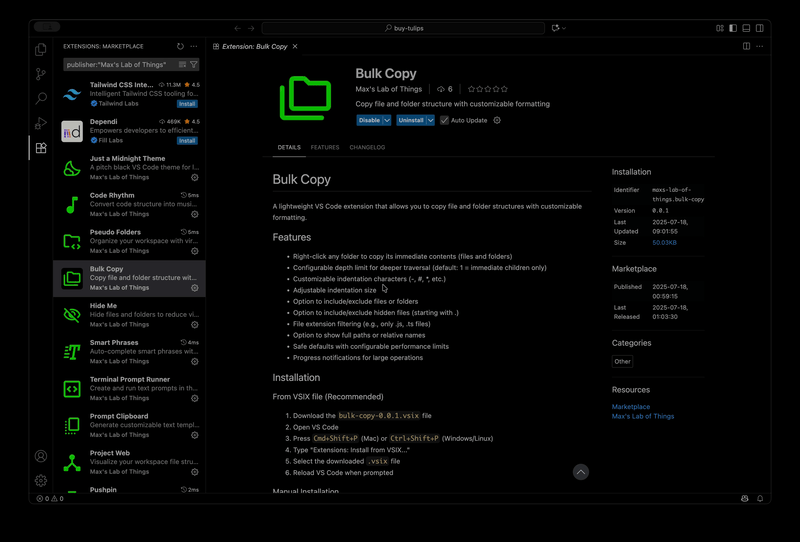Click manage gear for Bulk Copy row
The width and height of the screenshot is (800, 542).
click(194, 288)
